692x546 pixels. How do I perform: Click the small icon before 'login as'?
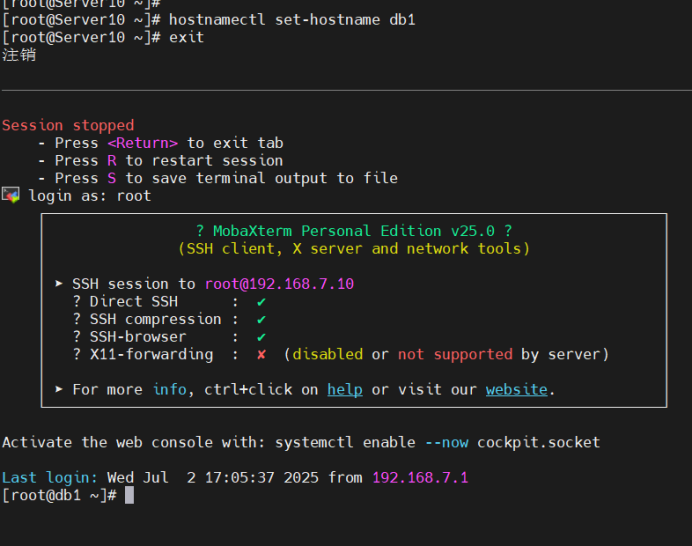[11, 195]
